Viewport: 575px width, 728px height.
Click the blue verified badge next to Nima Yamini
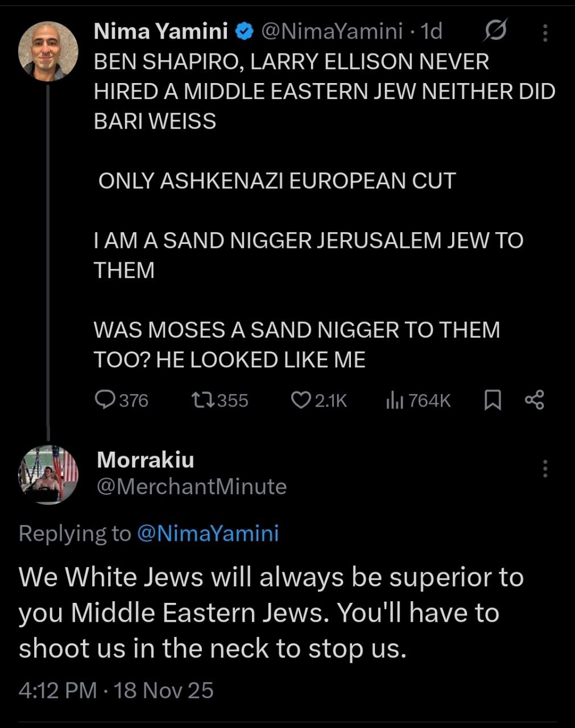point(245,32)
